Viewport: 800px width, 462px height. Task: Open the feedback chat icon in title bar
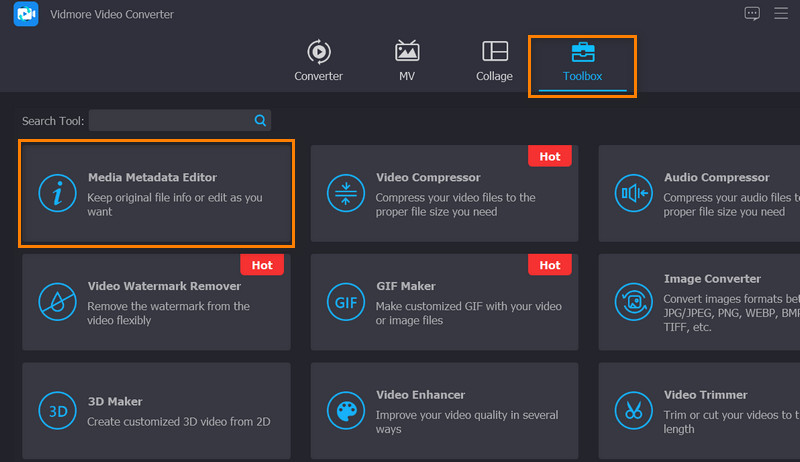(752, 14)
